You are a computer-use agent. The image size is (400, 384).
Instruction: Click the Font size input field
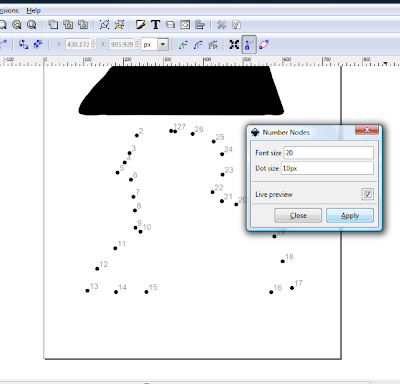(x=329, y=153)
